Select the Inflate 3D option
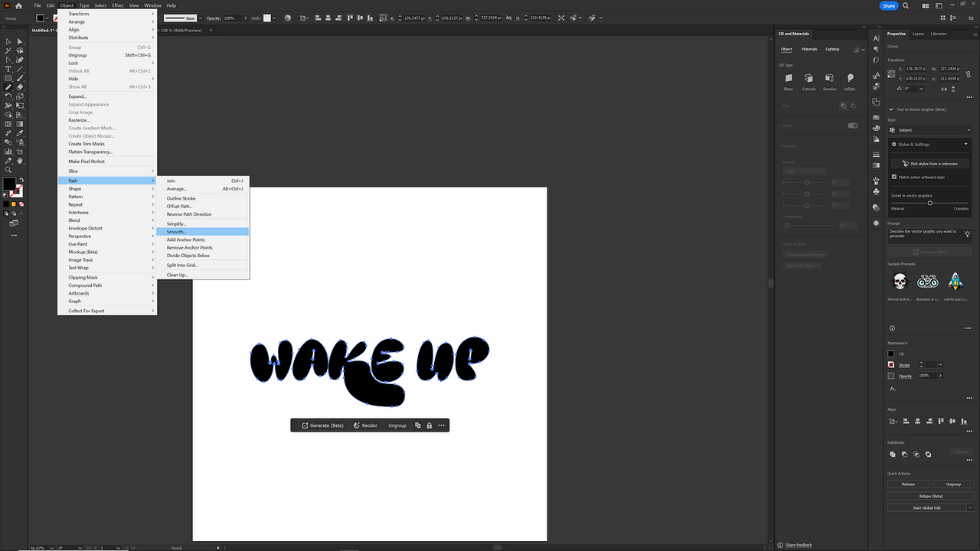Screen dimensions: 980x551 [x=850, y=80]
